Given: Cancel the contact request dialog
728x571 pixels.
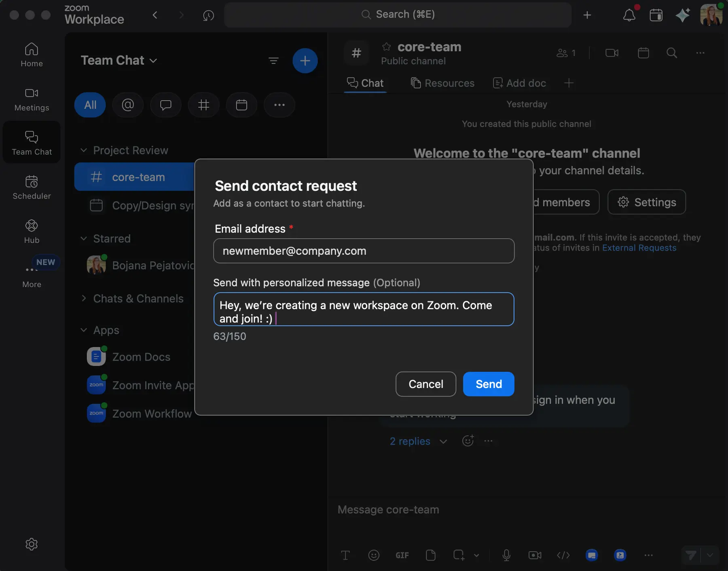Looking at the screenshot, I should click(425, 384).
